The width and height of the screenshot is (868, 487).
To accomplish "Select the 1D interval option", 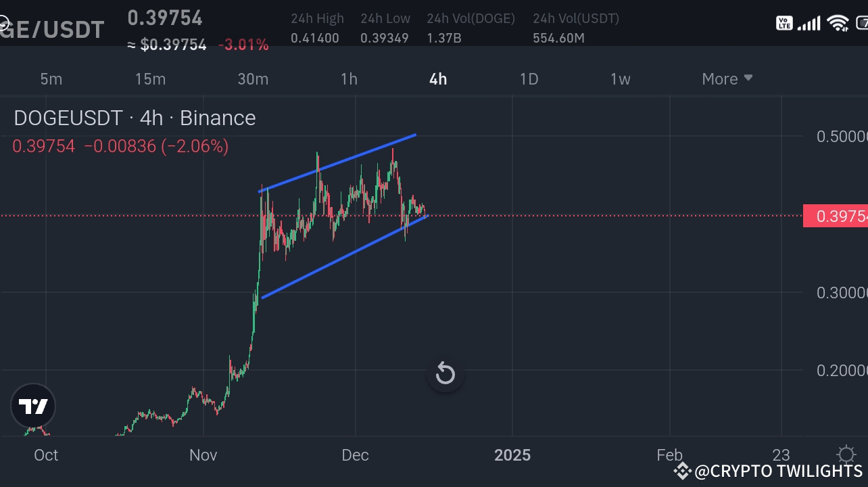I will [529, 78].
